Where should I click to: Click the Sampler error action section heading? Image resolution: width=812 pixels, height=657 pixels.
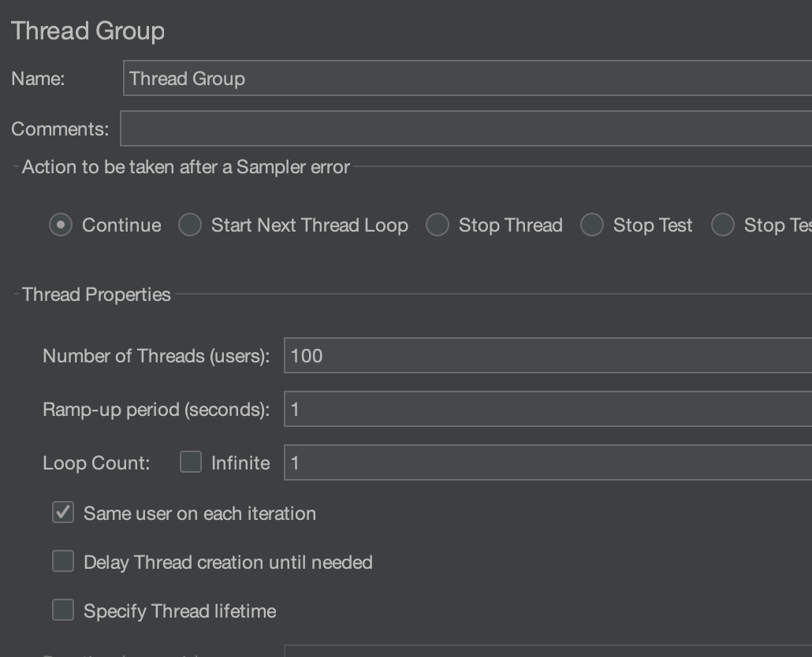pos(185,167)
